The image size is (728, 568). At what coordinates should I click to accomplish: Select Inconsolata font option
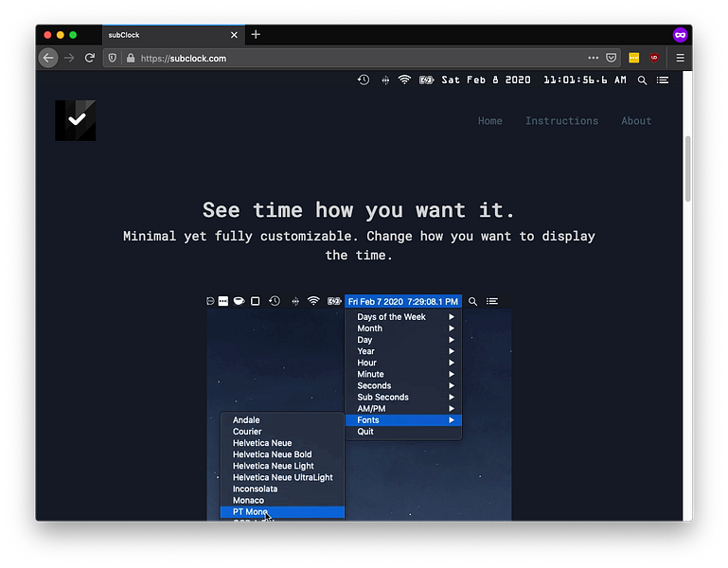tap(282, 488)
